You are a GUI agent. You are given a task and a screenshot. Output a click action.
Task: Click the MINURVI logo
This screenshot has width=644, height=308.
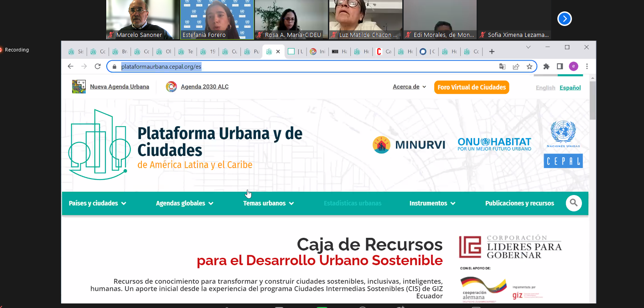(409, 145)
